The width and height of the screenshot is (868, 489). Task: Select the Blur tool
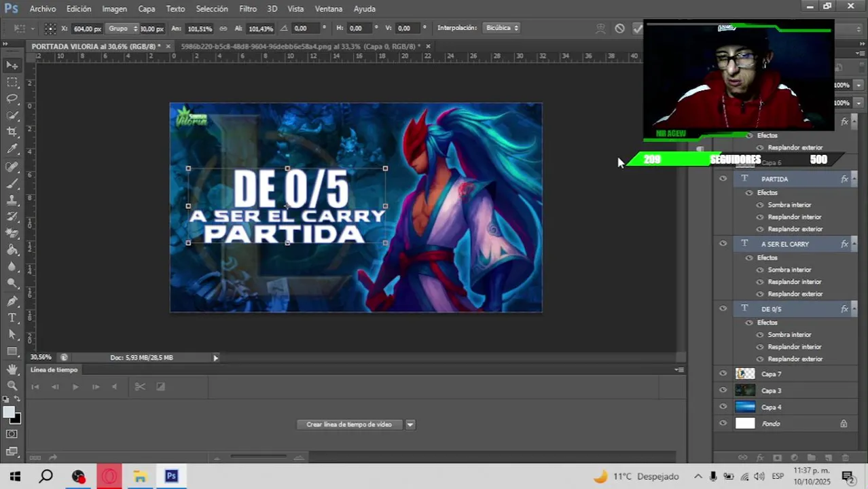(12, 266)
